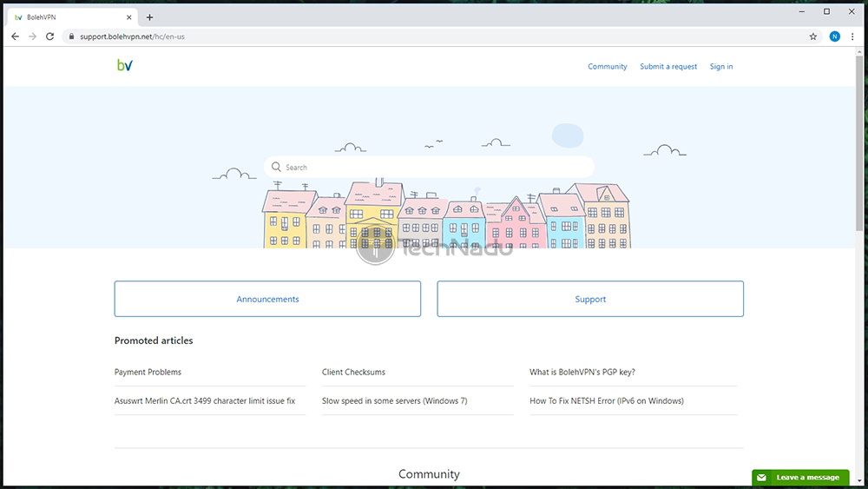Close the BolehVPN tab
868x489 pixels.
tap(129, 17)
